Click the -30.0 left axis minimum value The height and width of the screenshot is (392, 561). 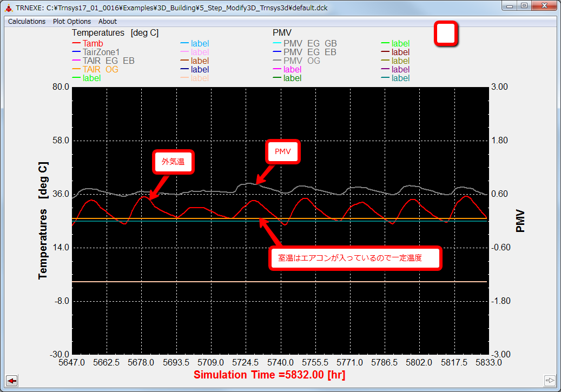pyautogui.click(x=60, y=355)
